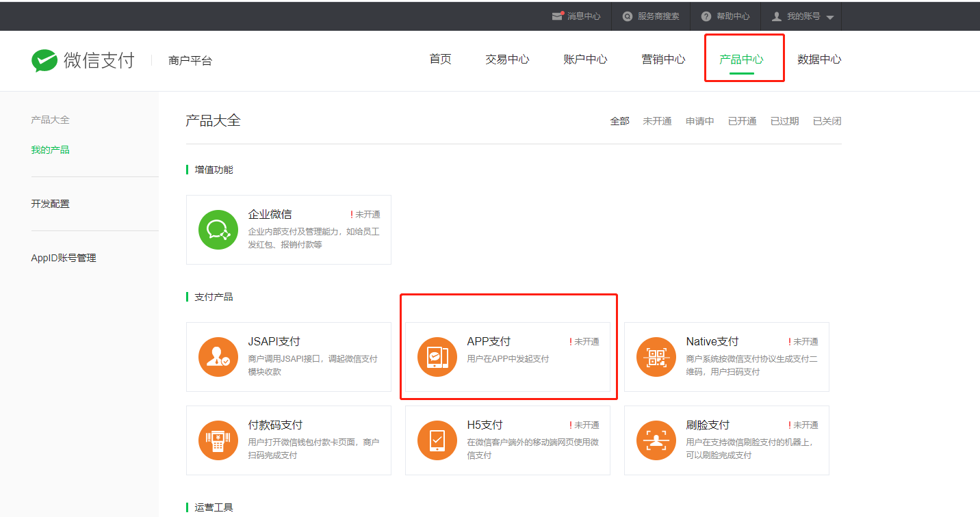Click the service provider search magnifier icon
The image size is (980, 517).
tap(628, 16)
